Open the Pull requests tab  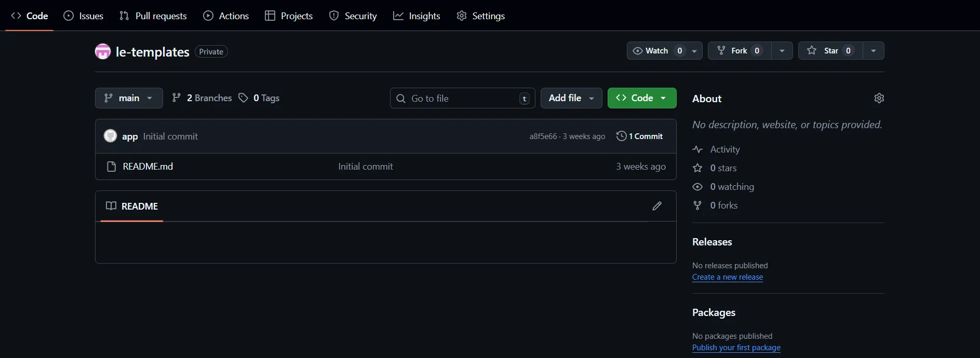153,16
